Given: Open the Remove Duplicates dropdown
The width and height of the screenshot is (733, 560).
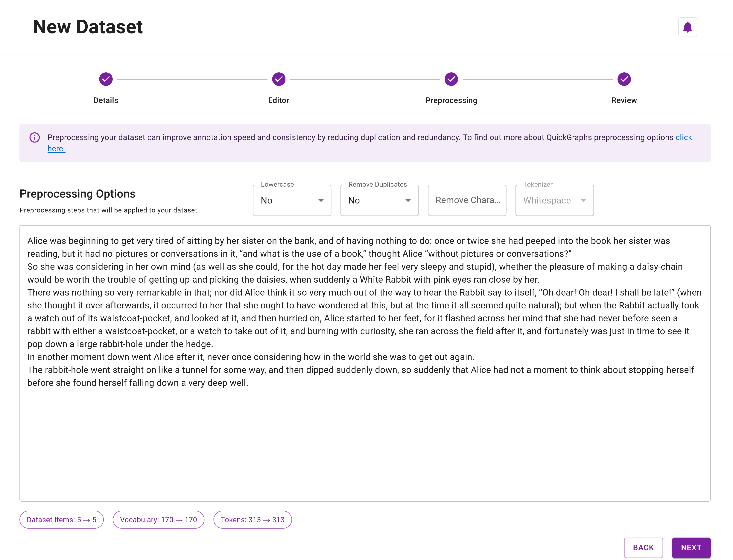Looking at the screenshot, I should [x=408, y=200].
